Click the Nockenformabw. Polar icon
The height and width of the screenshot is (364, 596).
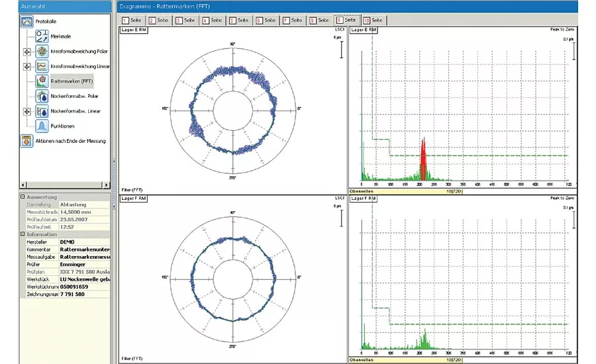42,96
